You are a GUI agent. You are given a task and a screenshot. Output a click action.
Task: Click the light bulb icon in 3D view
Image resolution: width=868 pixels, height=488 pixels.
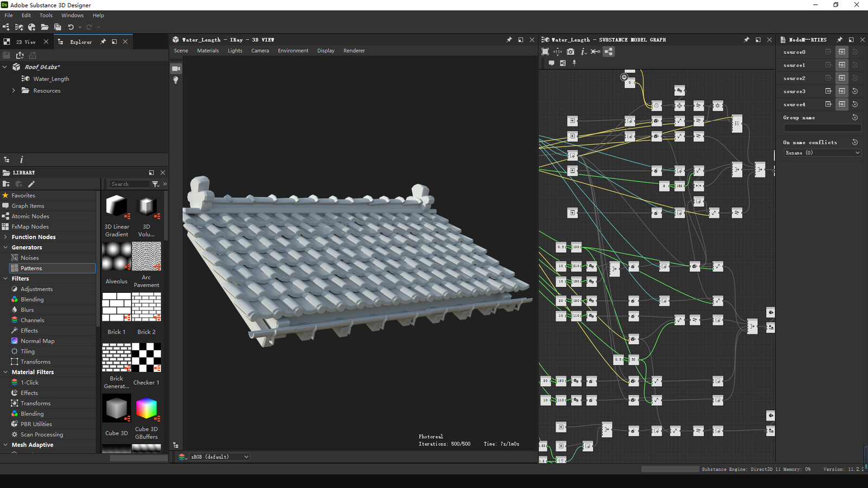click(176, 80)
